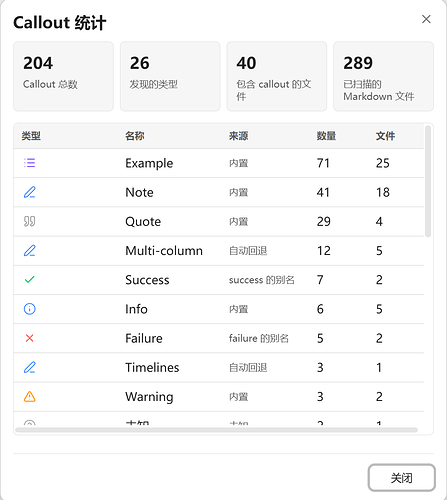Screen dimensions: 447x500
Task: Click the 内置 source in the Warning row
Action: 238,397
